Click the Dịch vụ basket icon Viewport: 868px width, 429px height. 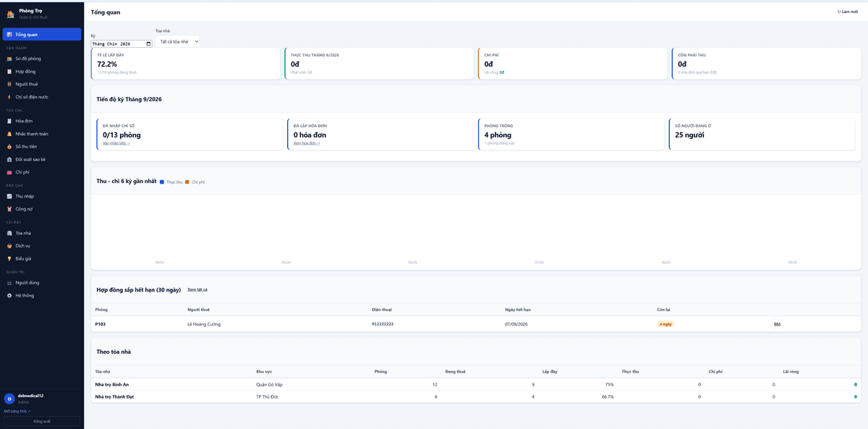(x=9, y=246)
